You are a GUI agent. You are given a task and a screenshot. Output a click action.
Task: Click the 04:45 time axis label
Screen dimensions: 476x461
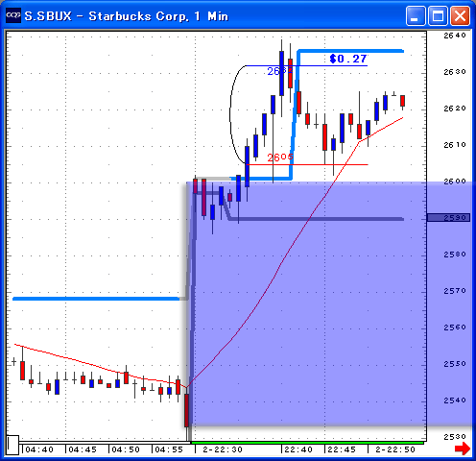point(83,449)
